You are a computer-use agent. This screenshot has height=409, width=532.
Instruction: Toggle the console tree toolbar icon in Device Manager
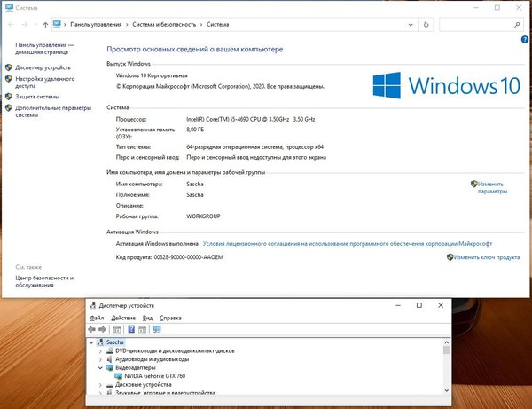(x=117, y=329)
